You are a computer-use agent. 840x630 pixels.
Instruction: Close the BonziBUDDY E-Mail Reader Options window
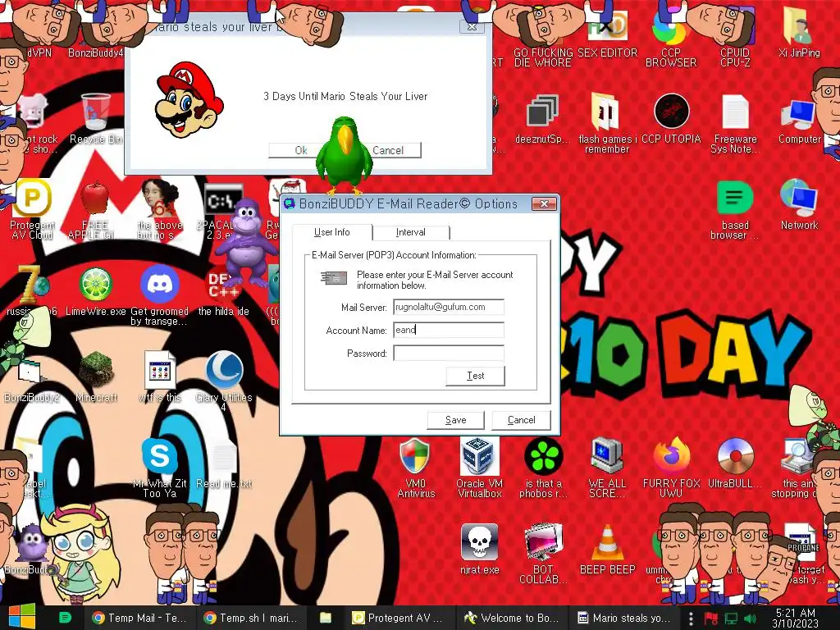(544, 203)
